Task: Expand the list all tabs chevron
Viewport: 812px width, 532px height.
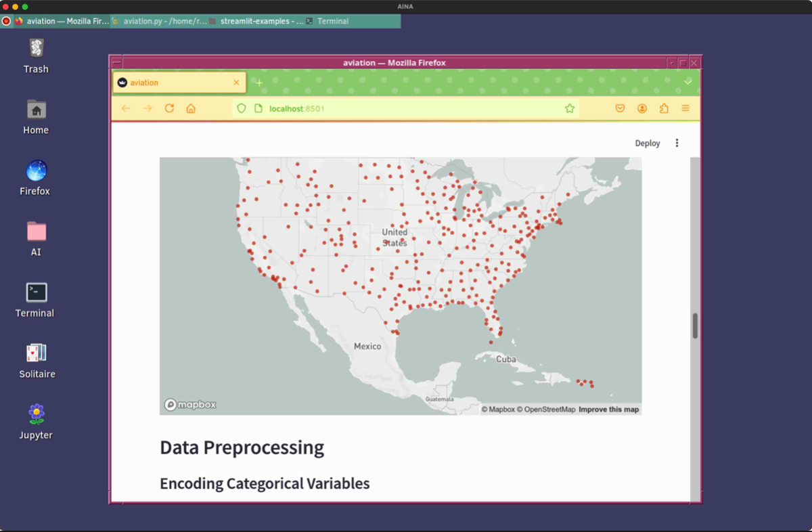Action: click(x=688, y=82)
